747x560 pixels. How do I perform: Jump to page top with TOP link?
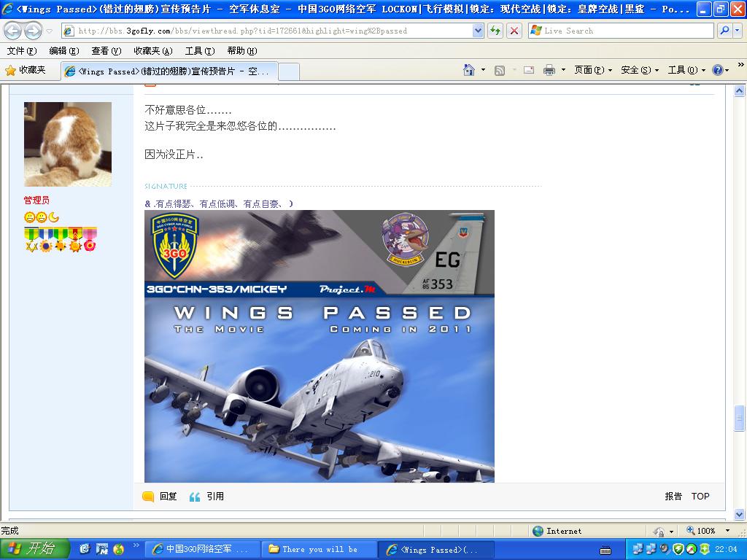700,497
